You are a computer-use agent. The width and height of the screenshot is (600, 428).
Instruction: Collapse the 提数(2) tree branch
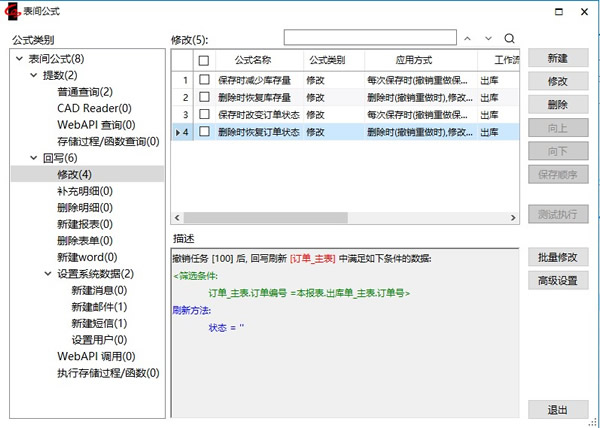coord(34,76)
